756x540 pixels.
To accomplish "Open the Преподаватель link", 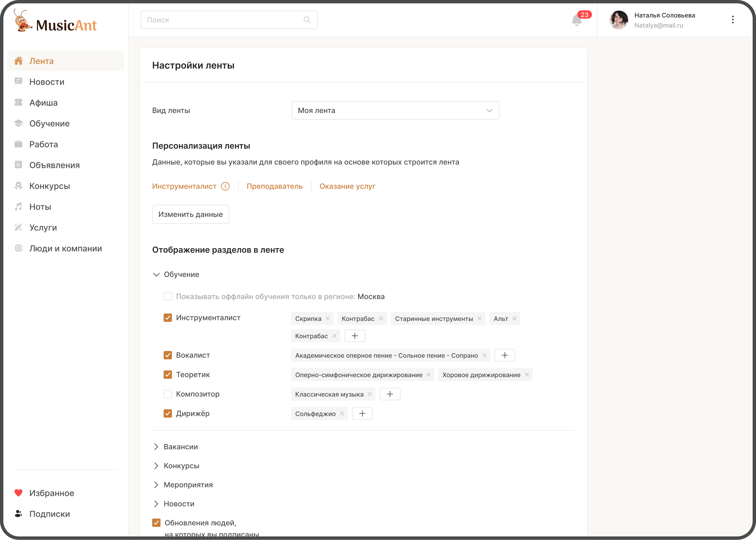I will [x=274, y=186].
